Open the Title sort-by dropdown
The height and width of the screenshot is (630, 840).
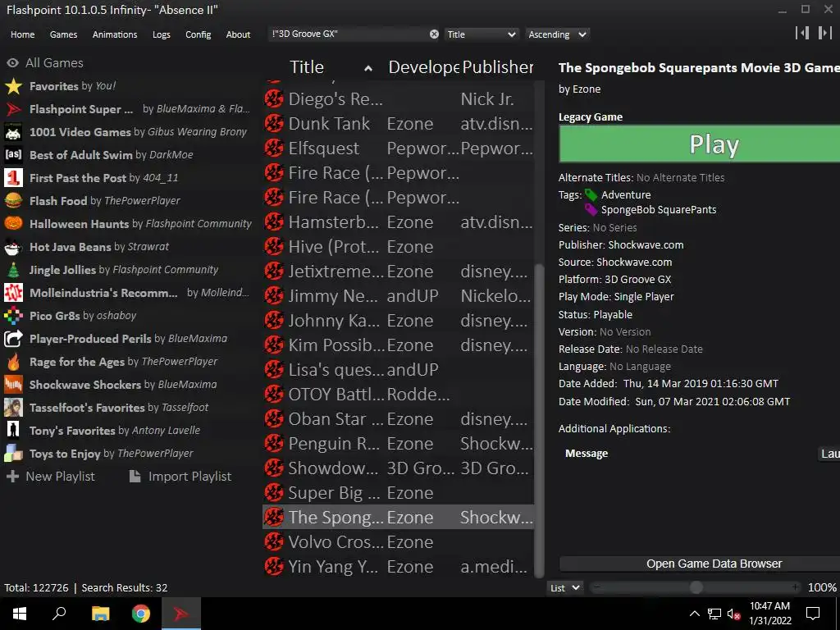point(481,34)
